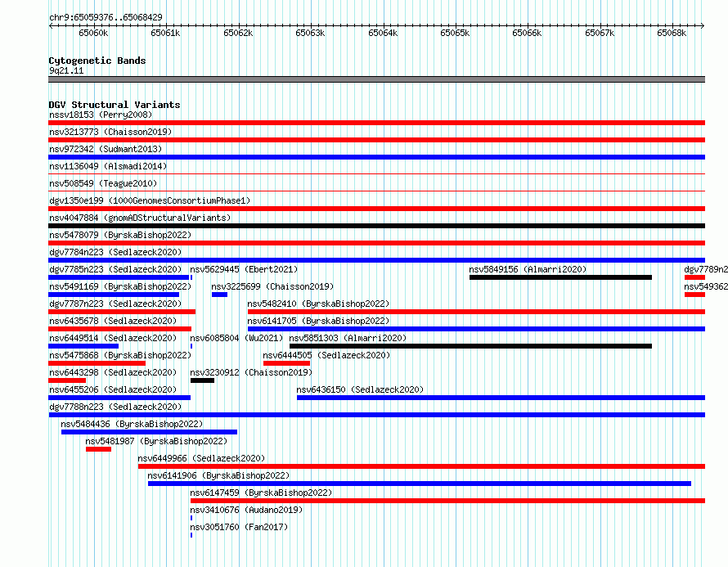
Task: Click the red bar under nsv6444505
Action: 286,363
